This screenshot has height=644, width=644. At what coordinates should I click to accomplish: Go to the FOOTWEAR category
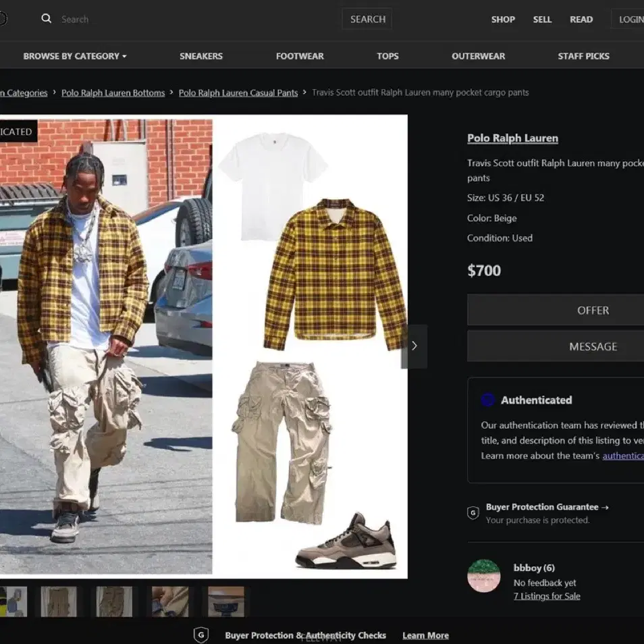tap(300, 56)
